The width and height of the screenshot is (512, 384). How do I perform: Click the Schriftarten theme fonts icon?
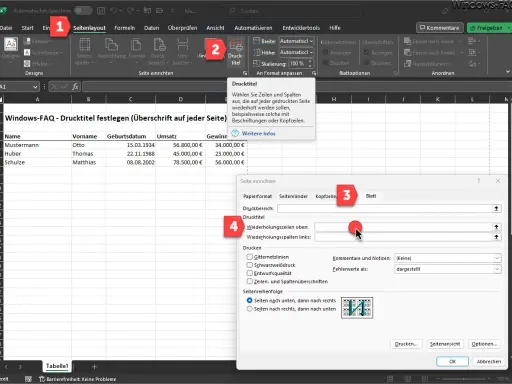tap(27, 52)
